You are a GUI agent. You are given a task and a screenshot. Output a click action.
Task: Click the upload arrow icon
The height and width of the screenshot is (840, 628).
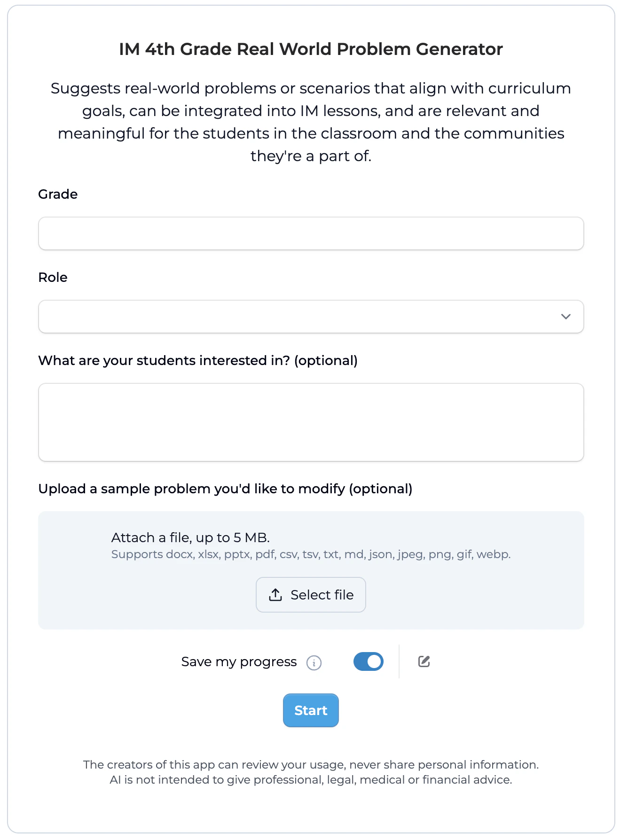275,595
